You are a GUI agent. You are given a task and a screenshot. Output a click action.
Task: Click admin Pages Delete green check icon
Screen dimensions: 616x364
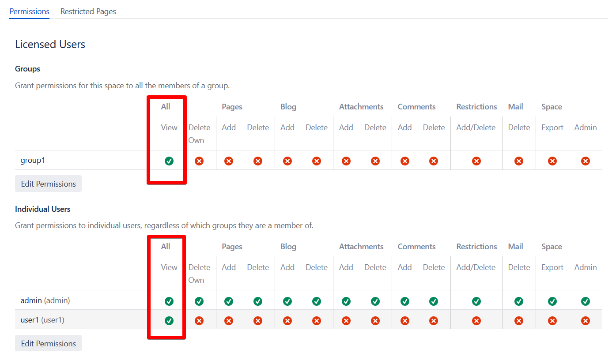coord(258,301)
